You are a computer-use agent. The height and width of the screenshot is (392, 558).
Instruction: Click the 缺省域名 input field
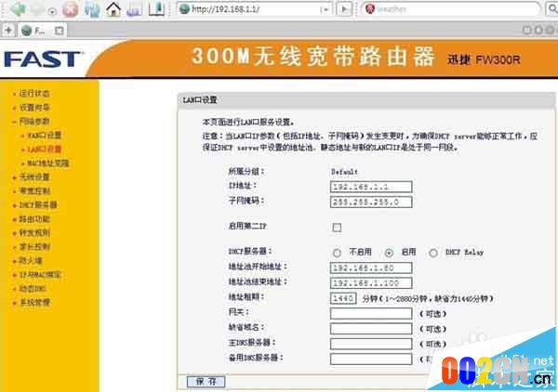click(x=371, y=329)
